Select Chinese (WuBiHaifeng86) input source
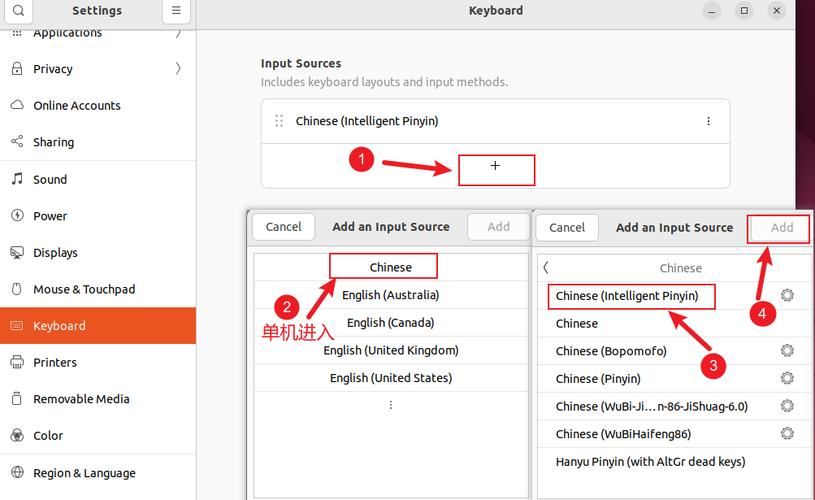This screenshot has width=815, height=500. pyautogui.click(x=675, y=433)
